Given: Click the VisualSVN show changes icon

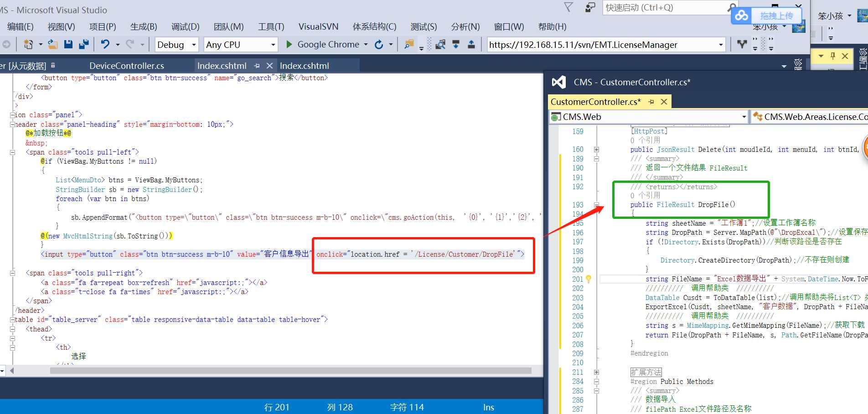Looking at the screenshot, I should click(440, 44).
